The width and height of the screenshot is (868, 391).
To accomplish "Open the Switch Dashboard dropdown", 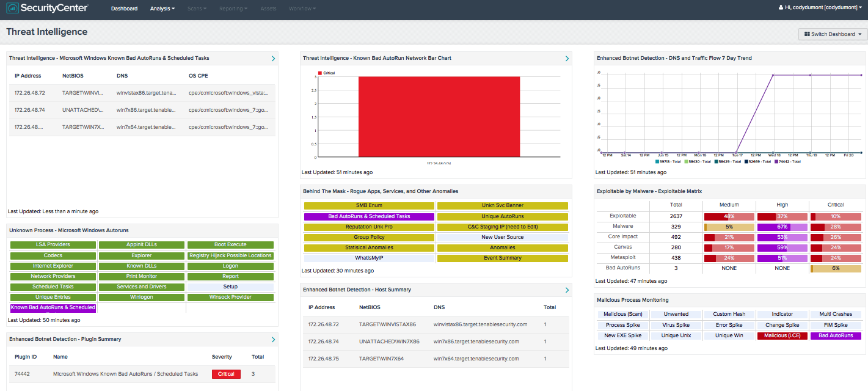I will pos(833,34).
